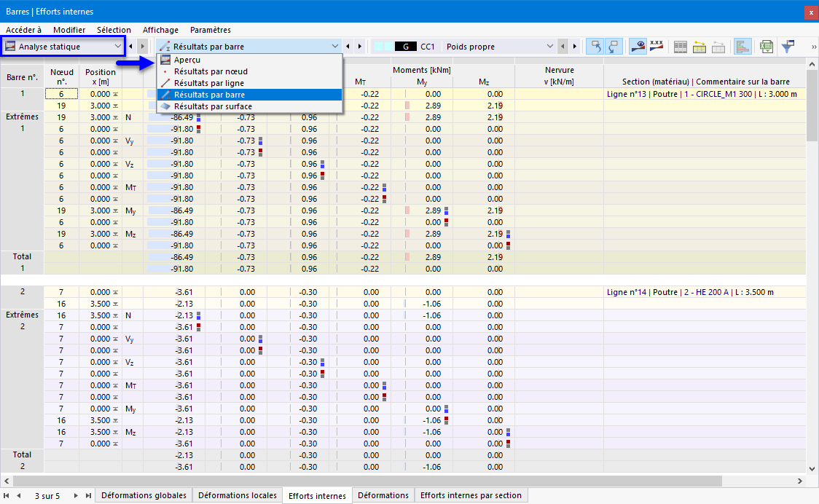The width and height of the screenshot is (819, 504).
Task: Click the vertical scrollbar down arrow
Action: (812, 468)
